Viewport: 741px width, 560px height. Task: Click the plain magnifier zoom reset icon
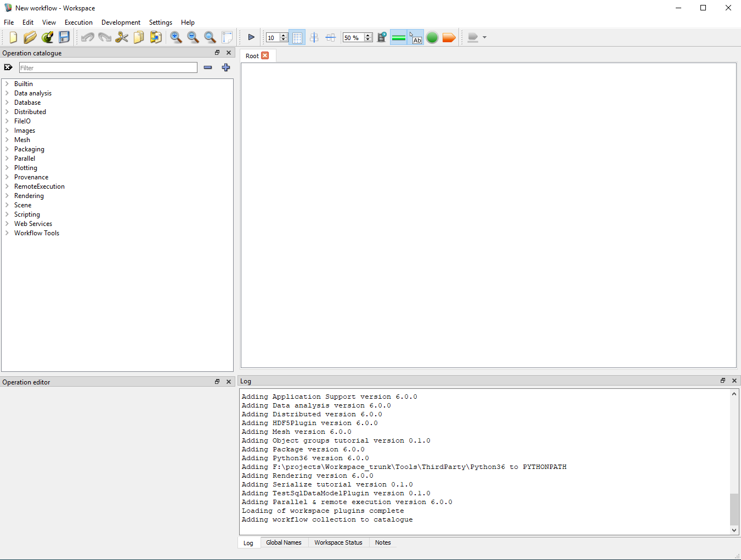pyautogui.click(x=210, y=37)
